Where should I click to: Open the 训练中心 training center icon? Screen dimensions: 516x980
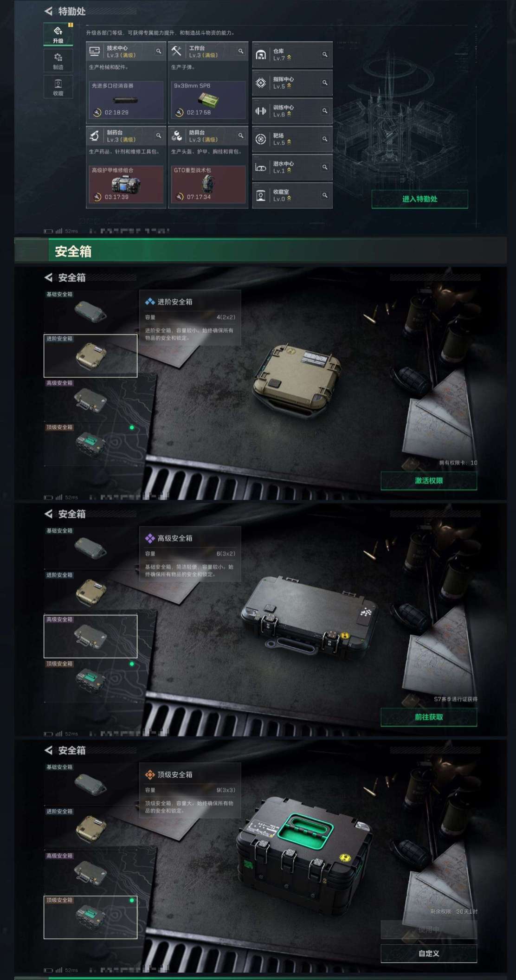(x=261, y=111)
